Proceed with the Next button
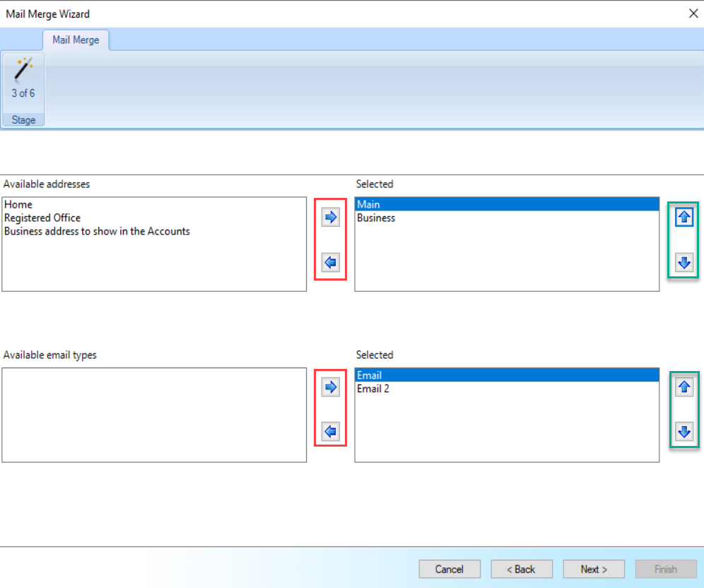The height and width of the screenshot is (588, 704). 594,569
